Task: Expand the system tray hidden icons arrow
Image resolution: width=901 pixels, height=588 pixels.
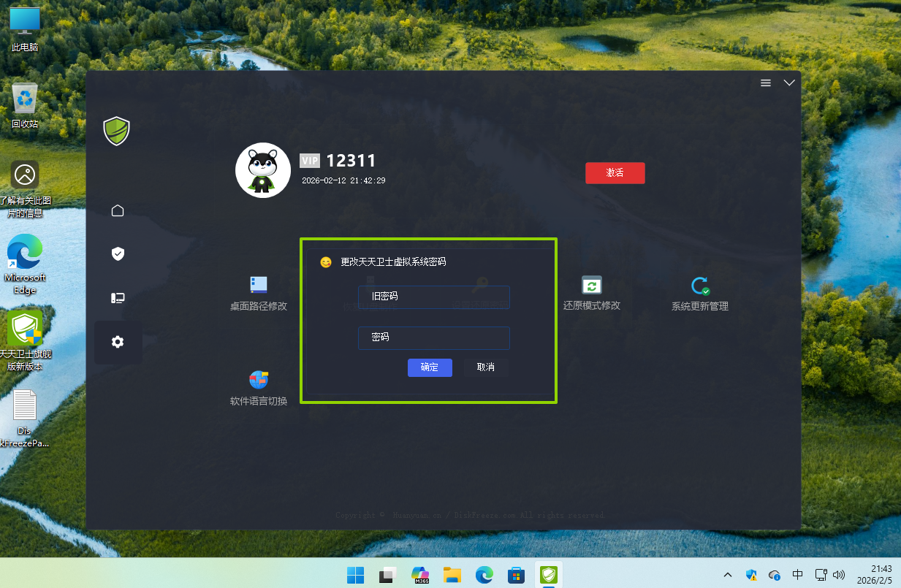Action: pos(728,575)
